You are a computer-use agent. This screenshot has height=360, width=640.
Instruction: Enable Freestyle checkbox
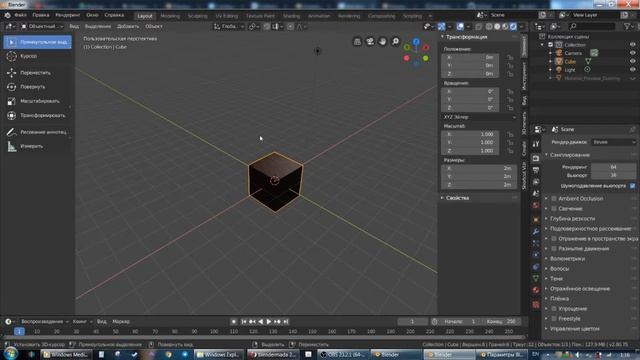point(554,318)
